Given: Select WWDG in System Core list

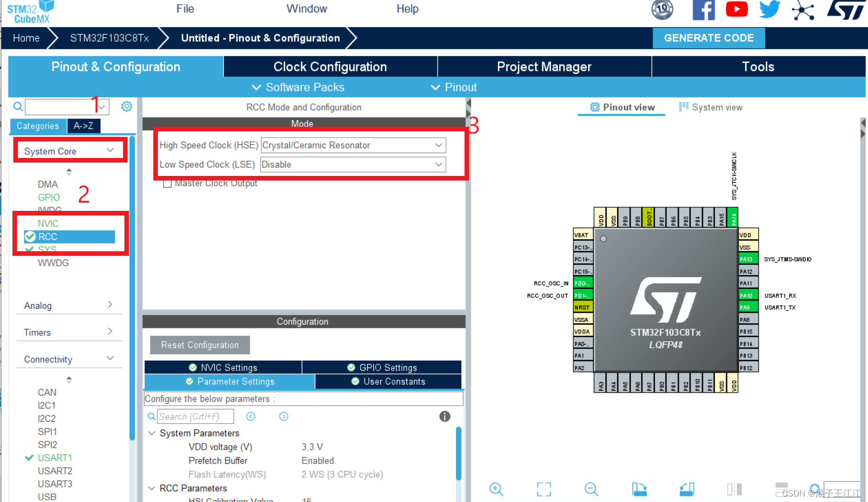Looking at the screenshot, I should (x=53, y=263).
